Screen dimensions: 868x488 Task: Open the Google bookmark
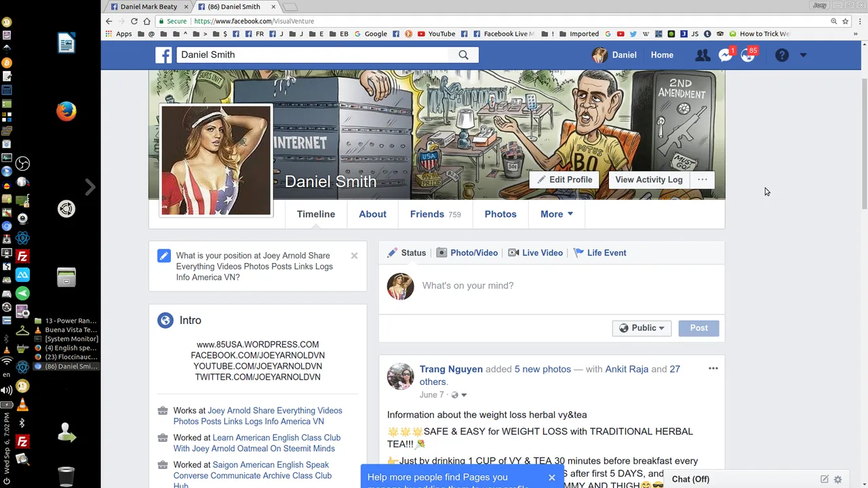coord(370,34)
